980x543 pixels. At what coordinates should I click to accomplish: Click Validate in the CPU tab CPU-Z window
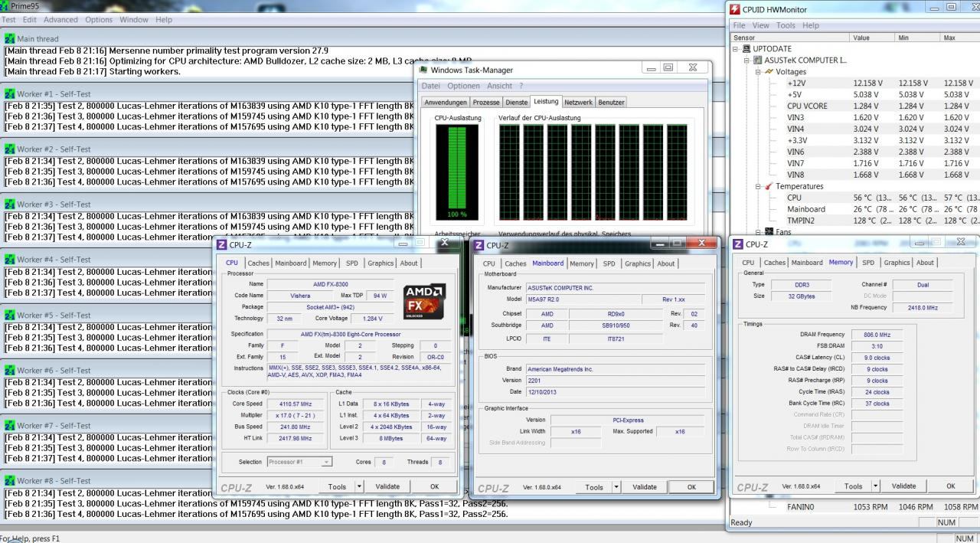[x=387, y=487]
